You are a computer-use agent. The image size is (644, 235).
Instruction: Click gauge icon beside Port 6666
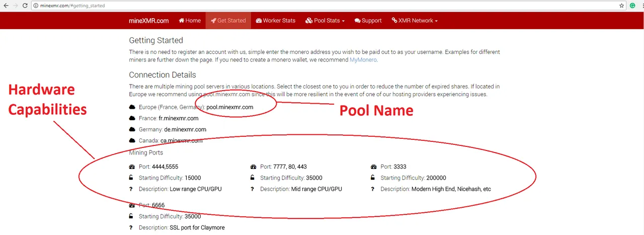click(132, 205)
